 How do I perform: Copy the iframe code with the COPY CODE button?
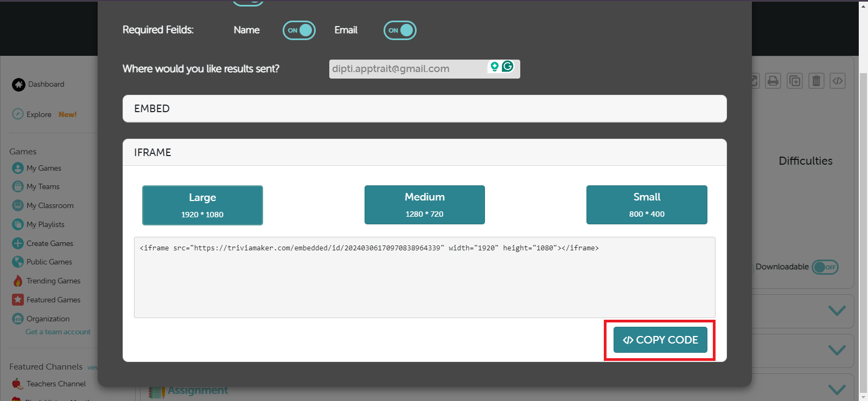click(660, 340)
